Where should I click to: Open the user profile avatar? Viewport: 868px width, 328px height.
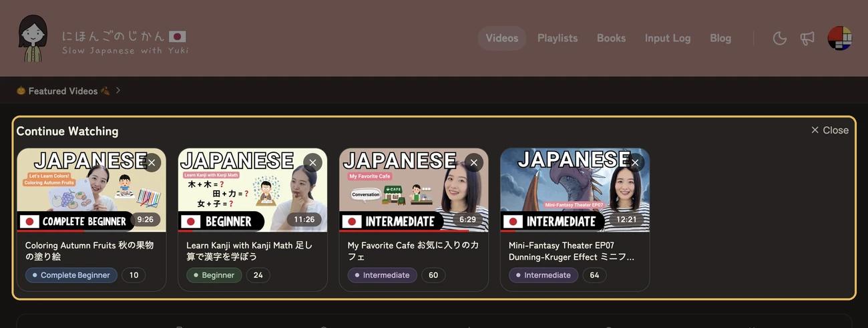point(839,38)
